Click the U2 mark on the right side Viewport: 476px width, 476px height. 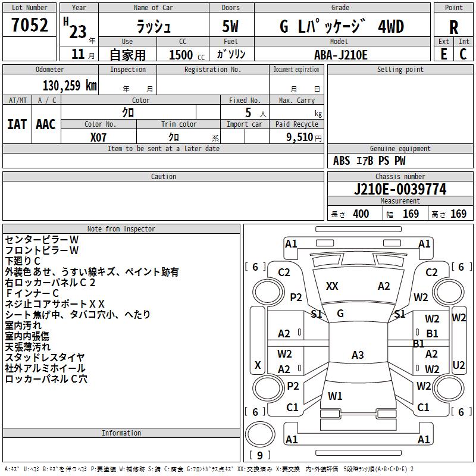(458, 365)
